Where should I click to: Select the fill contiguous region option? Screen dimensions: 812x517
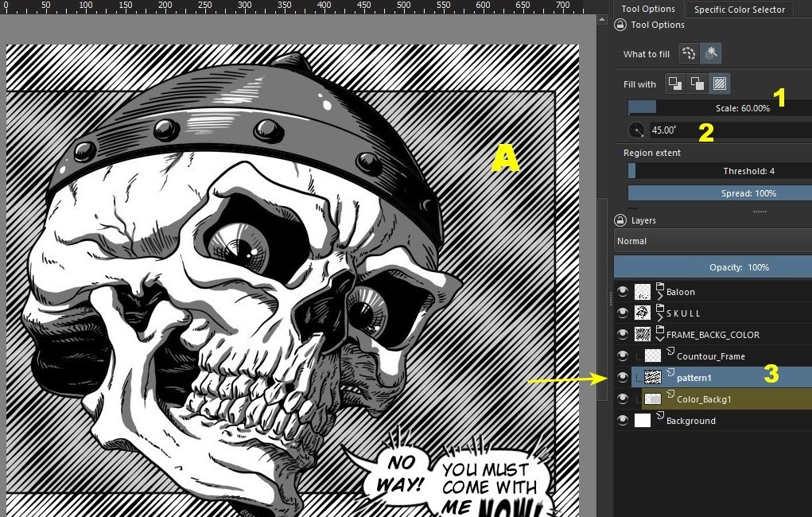(690, 53)
